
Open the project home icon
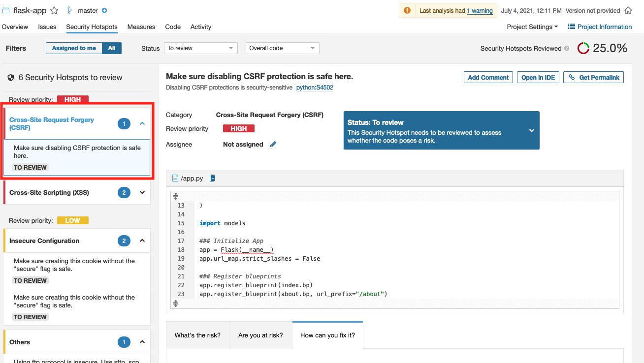(x=628, y=10)
